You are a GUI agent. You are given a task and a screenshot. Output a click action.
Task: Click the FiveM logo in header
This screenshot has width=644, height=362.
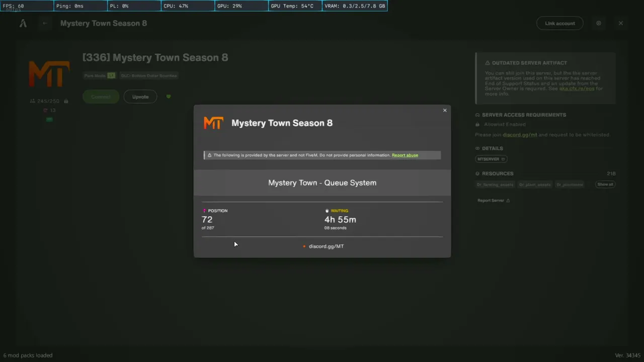pyautogui.click(x=23, y=23)
